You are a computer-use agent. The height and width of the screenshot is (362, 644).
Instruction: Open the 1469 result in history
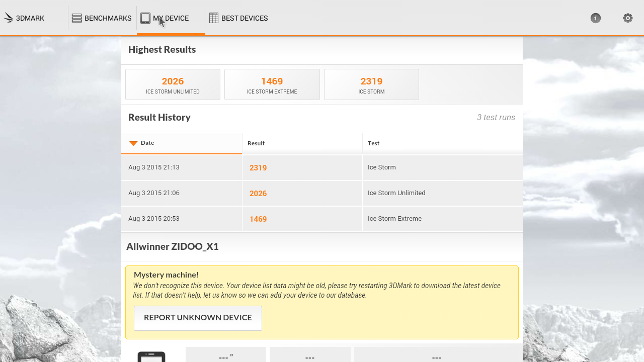click(258, 219)
